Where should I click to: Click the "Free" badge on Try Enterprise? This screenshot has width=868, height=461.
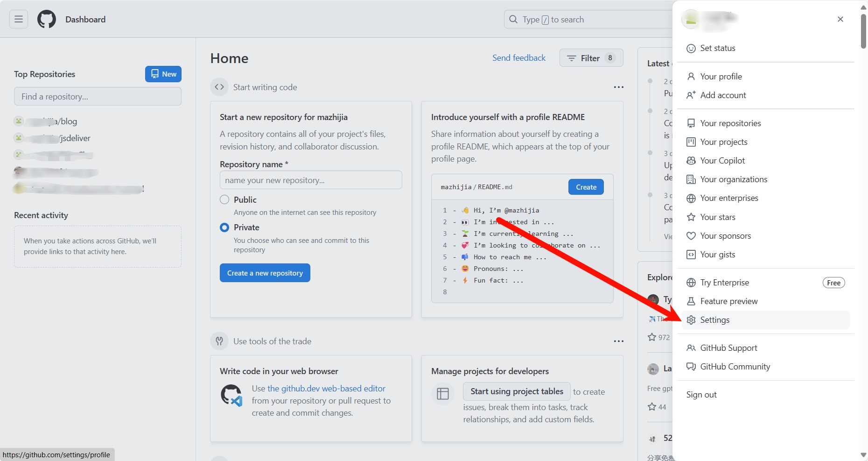point(833,283)
